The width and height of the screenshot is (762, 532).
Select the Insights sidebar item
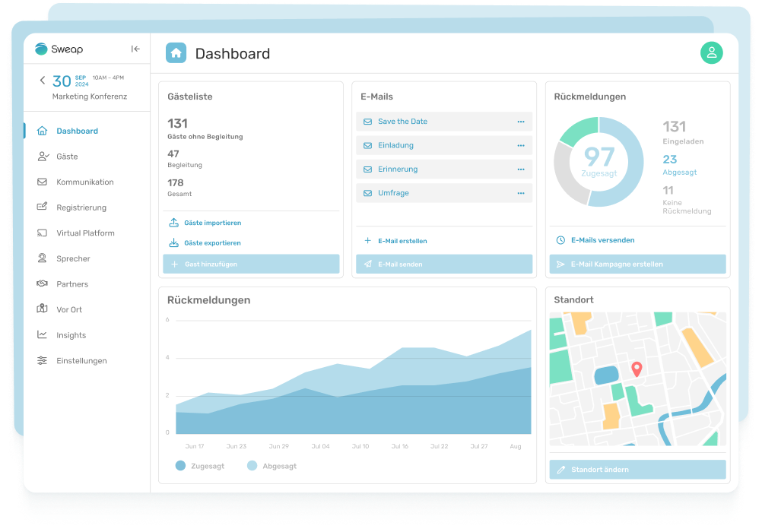coord(71,335)
